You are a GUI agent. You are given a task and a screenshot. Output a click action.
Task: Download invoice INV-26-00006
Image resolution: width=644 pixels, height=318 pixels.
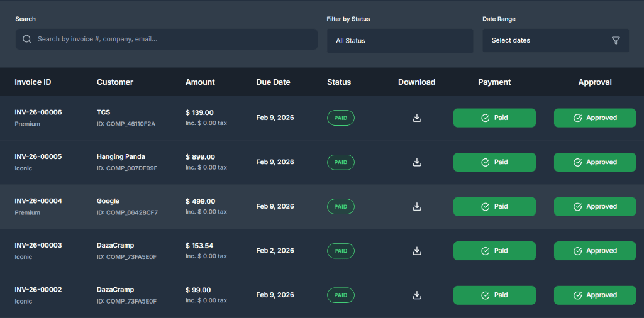(x=417, y=118)
